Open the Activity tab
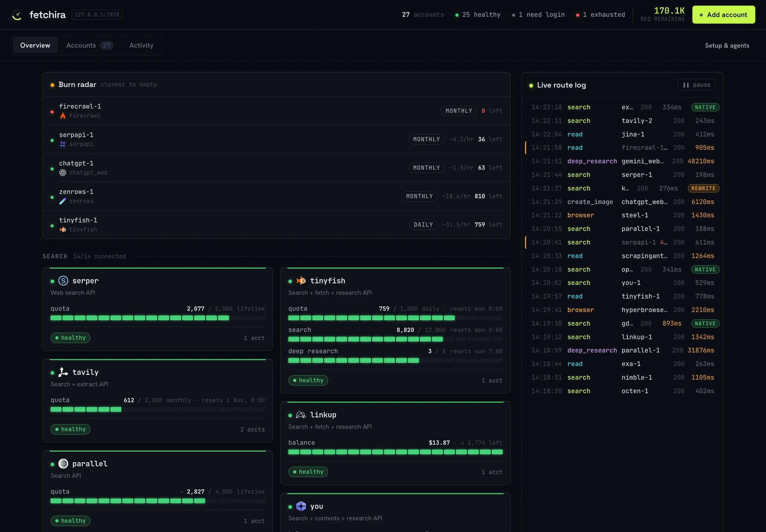The image size is (766, 532). click(141, 45)
